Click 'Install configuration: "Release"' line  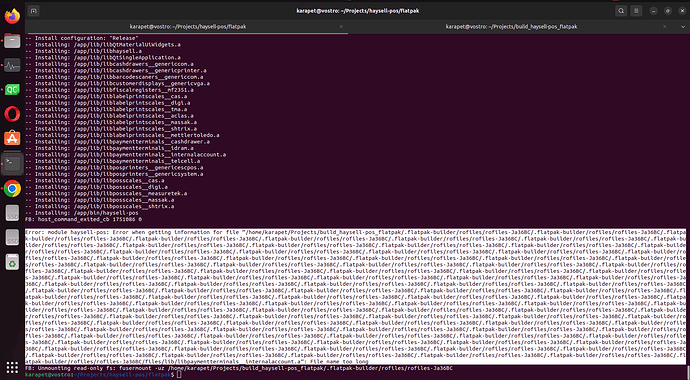[82, 38]
